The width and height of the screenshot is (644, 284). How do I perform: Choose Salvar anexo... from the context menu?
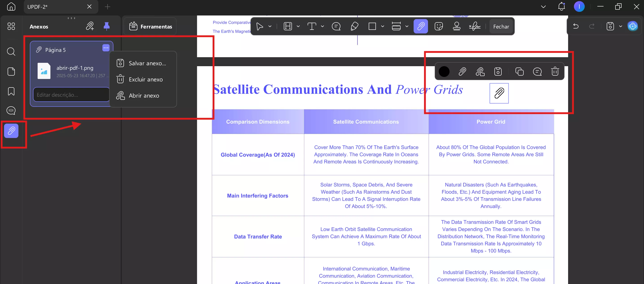pos(143,63)
